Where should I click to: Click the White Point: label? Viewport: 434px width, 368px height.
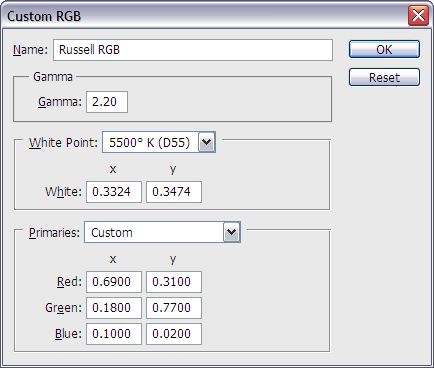(63, 143)
